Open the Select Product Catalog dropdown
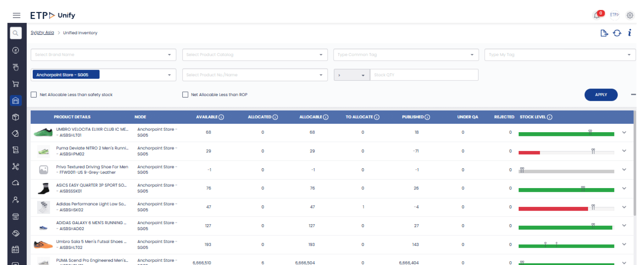Image resolution: width=644 pixels, height=265 pixels. (x=255, y=55)
